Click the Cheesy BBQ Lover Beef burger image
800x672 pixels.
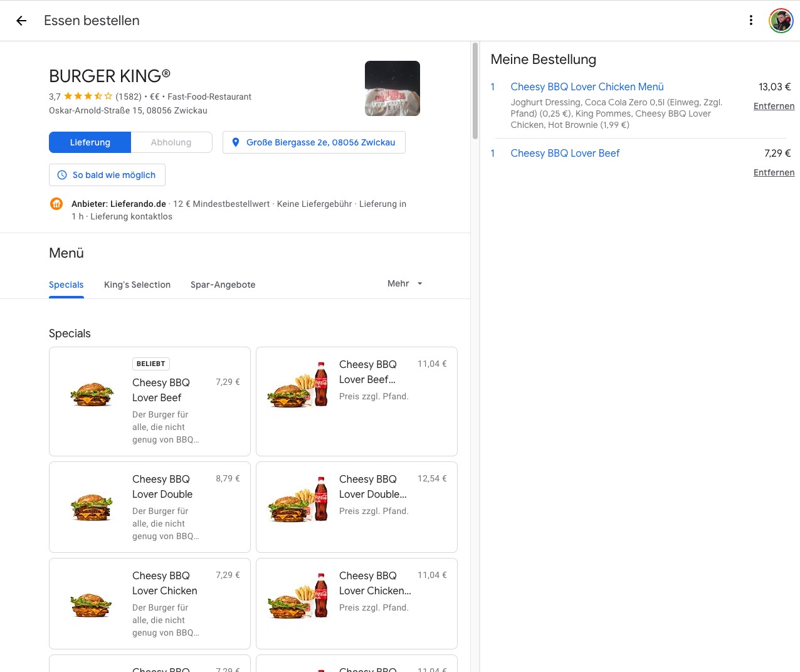pyautogui.click(x=92, y=395)
